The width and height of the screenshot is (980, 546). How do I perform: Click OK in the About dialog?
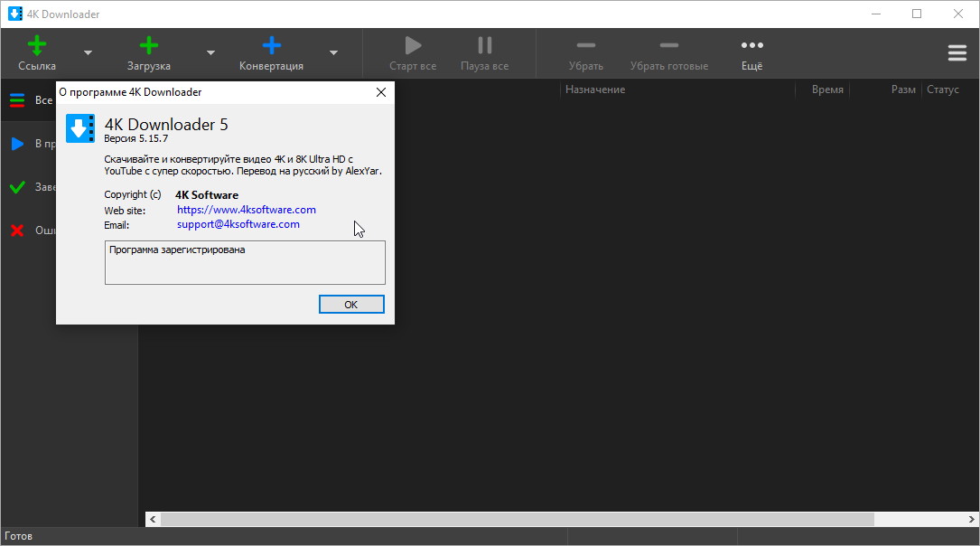(351, 305)
